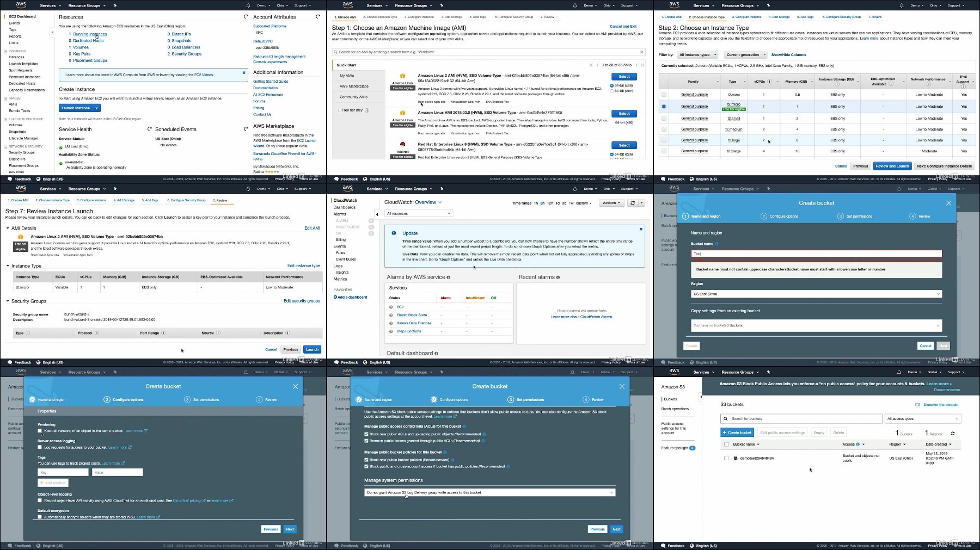Click the CloudWatch refresh button

633,203
